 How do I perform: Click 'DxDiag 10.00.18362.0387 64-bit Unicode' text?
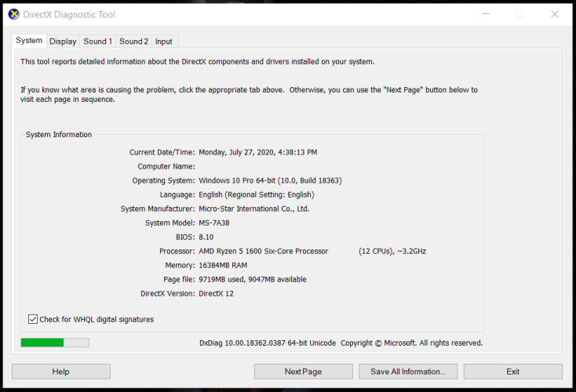[x=268, y=343]
